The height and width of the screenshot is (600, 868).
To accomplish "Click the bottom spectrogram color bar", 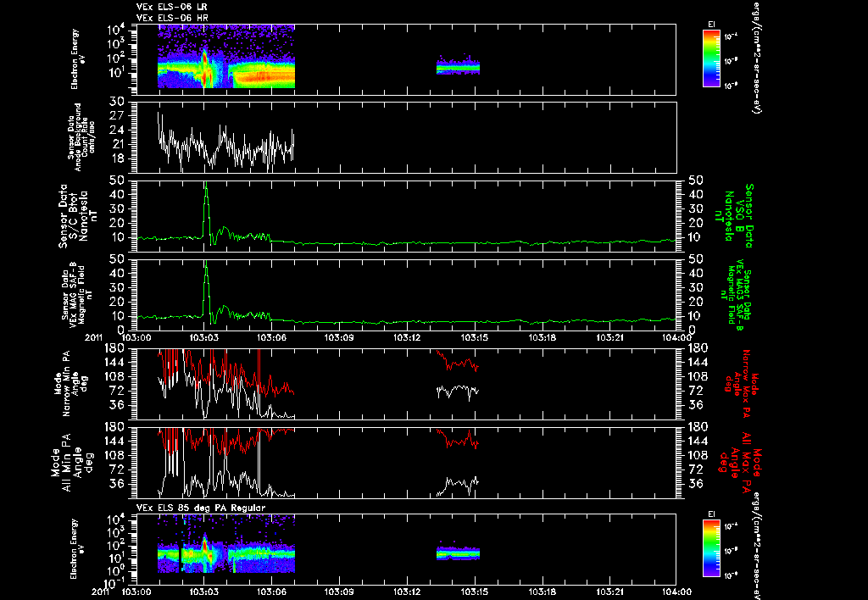I will (711, 548).
